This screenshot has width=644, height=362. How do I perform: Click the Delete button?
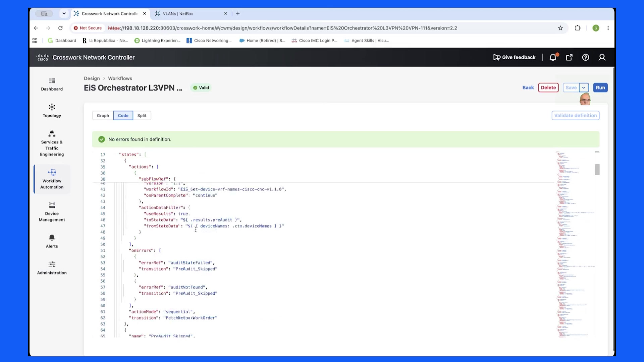548,88
